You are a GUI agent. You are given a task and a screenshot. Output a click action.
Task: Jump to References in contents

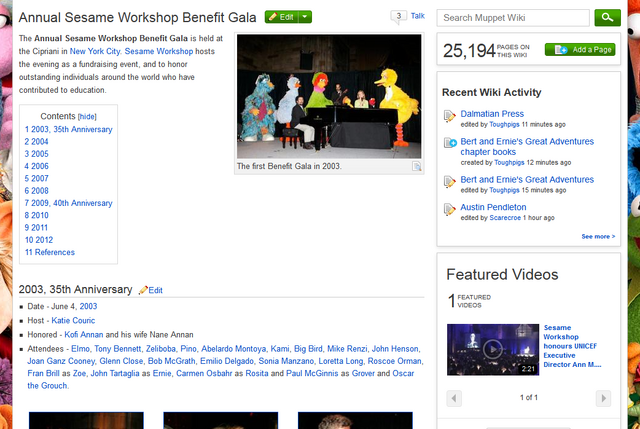coord(49,252)
